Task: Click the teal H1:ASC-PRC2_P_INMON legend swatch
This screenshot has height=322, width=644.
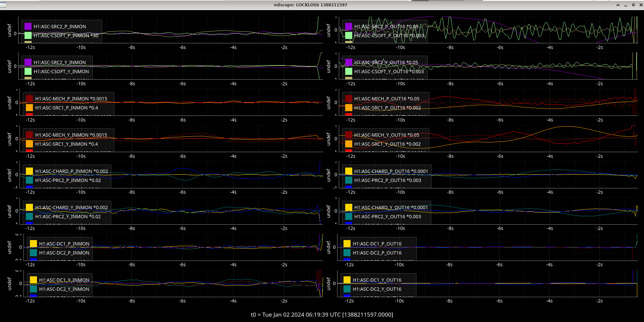Action: (x=30, y=180)
